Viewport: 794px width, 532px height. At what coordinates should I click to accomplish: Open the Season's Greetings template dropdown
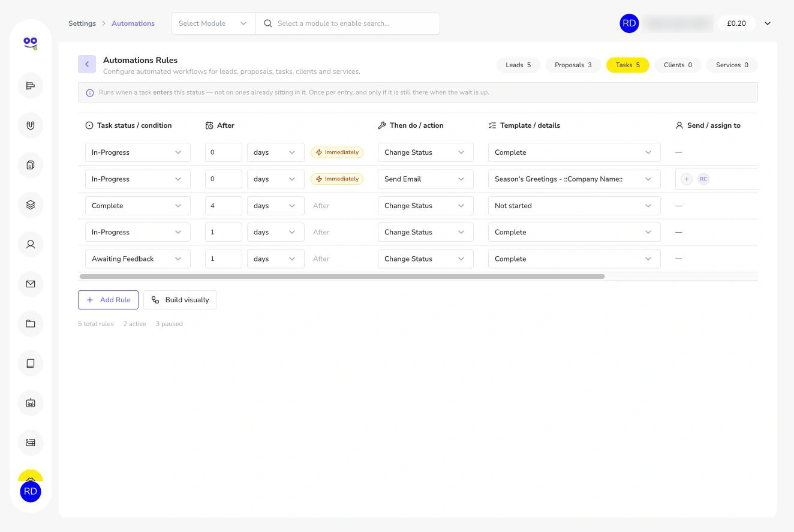pos(575,179)
